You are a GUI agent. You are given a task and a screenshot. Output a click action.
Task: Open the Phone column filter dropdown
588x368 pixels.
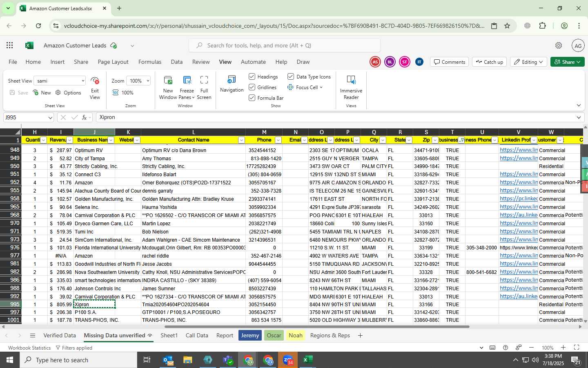click(278, 140)
